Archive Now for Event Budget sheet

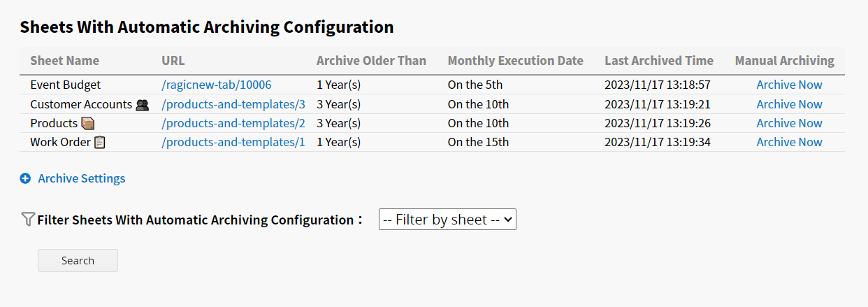(x=789, y=85)
